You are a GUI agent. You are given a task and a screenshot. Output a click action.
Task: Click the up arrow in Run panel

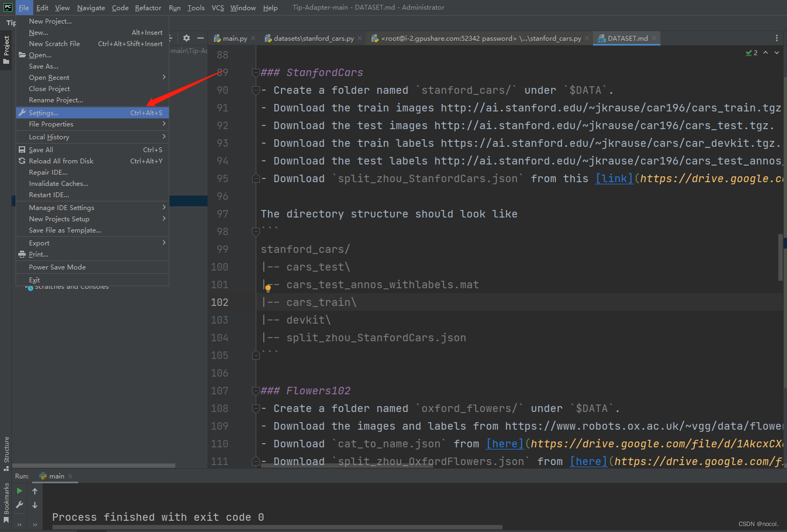[35, 491]
